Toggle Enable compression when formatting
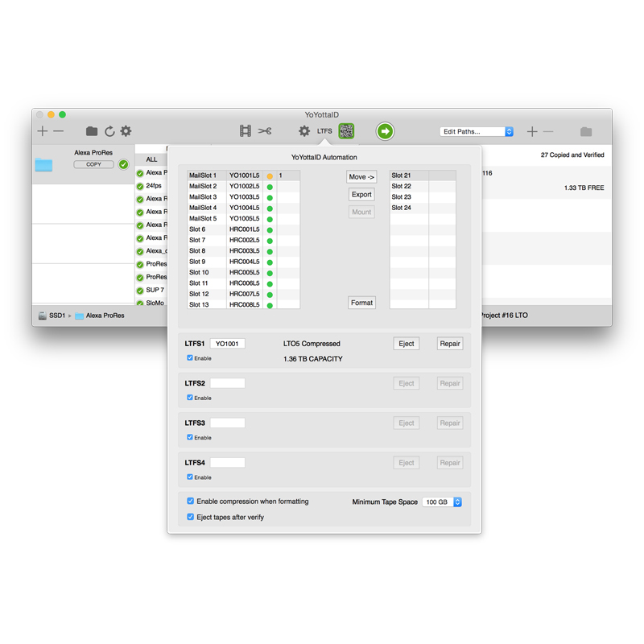 [x=190, y=501]
